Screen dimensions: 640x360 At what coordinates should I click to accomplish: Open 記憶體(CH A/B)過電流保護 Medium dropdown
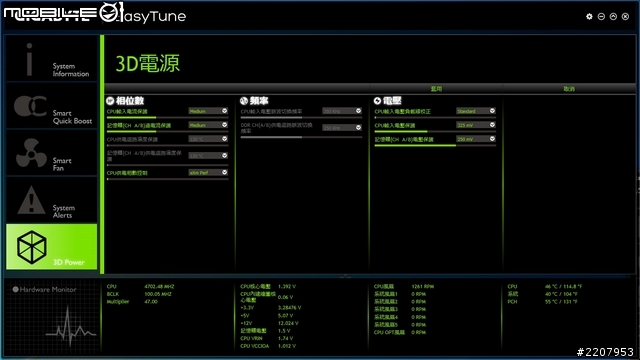[x=208, y=125]
